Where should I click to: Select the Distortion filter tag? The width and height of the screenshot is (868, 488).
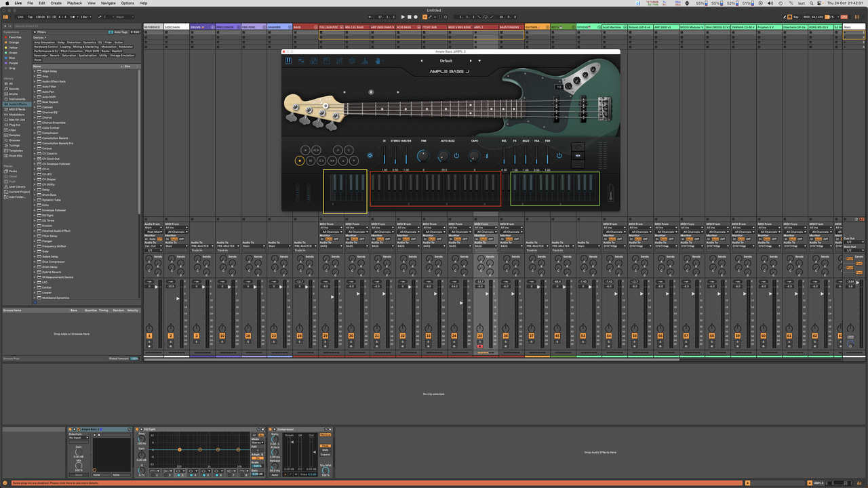(74, 42)
